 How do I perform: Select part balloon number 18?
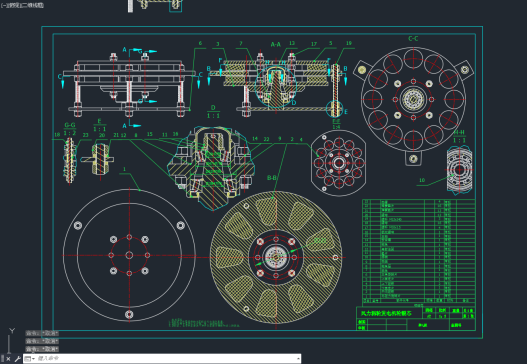[x=57, y=134]
